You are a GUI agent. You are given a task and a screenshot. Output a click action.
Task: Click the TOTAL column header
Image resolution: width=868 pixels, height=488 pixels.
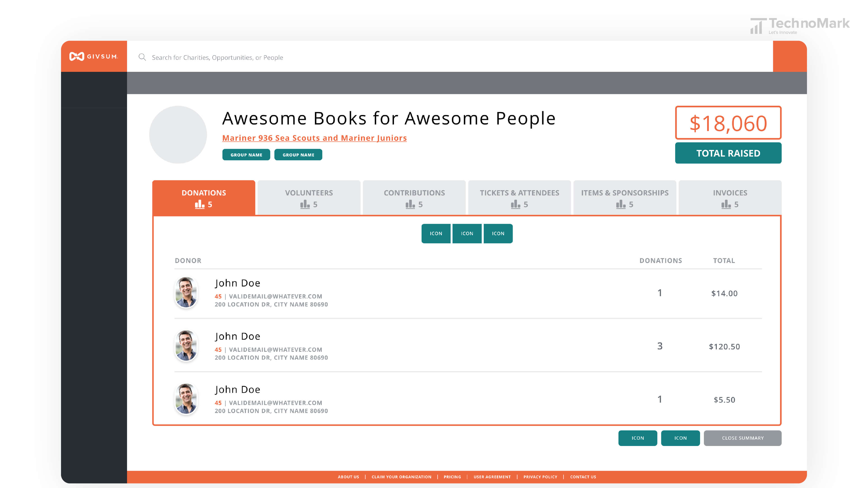[x=724, y=260]
